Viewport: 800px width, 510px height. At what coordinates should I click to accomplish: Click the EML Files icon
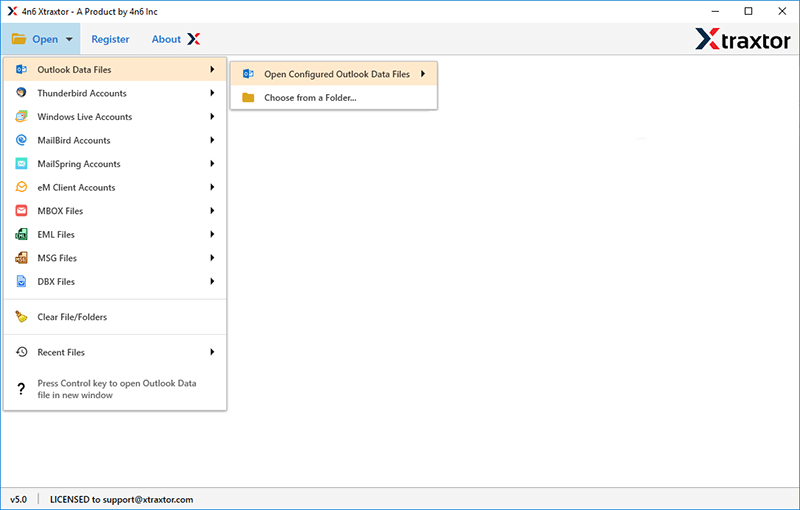click(21, 234)
